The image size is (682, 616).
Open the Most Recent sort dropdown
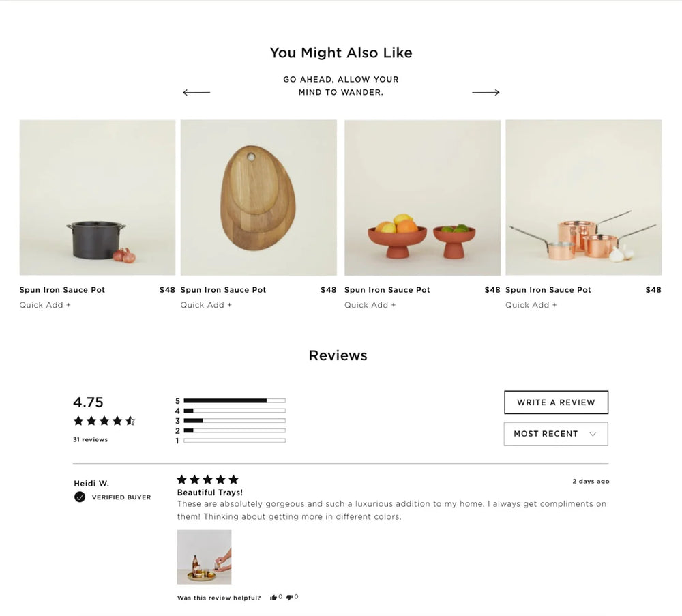coord(555,434)
